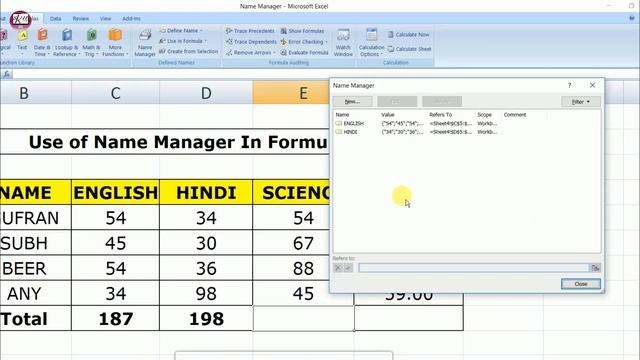The width and height of the screenshot is (640, 360).
Task: Expand Remove Arrows dropdown
Action: 251,52
